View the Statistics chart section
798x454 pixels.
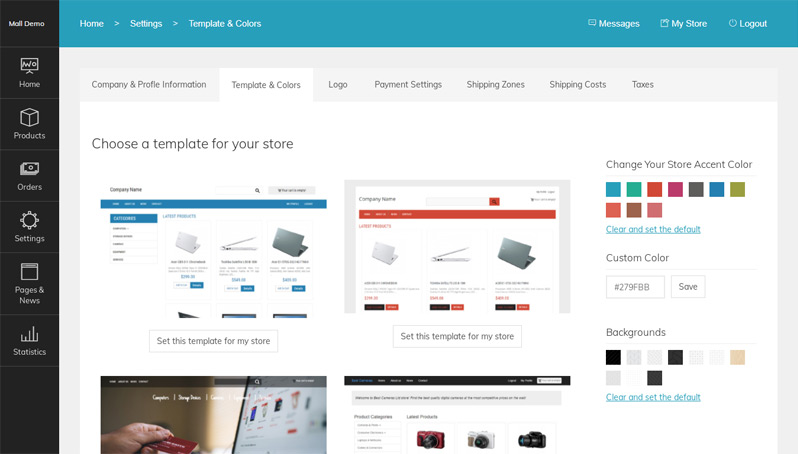(29, 341)
